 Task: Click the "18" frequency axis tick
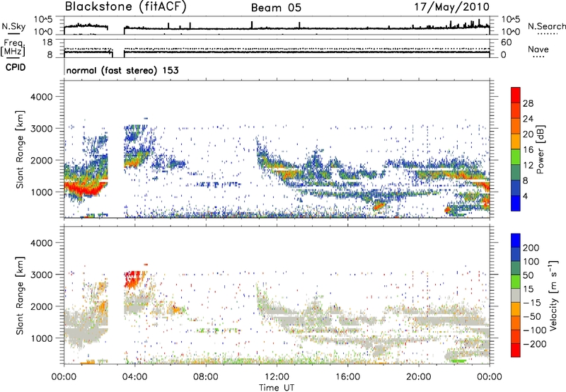(47, 42)
